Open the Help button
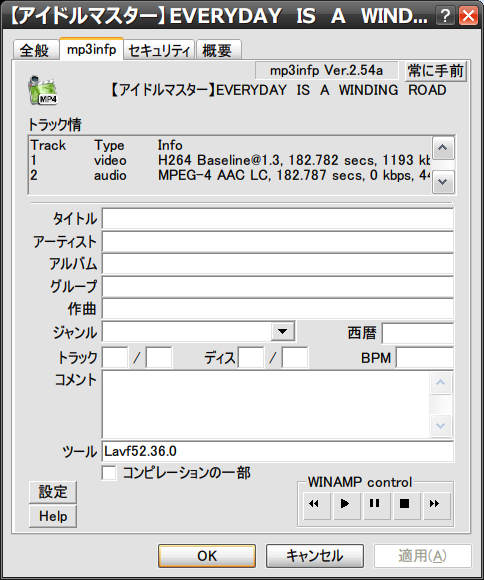The image size is (484, 580). click(x=53, y=516)
